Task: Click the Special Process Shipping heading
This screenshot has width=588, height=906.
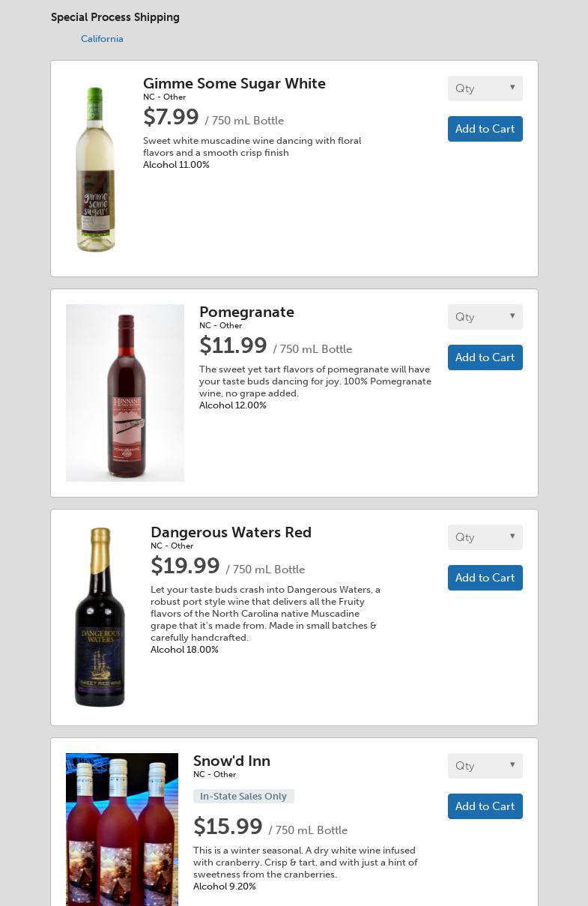Action: (115, 17)
